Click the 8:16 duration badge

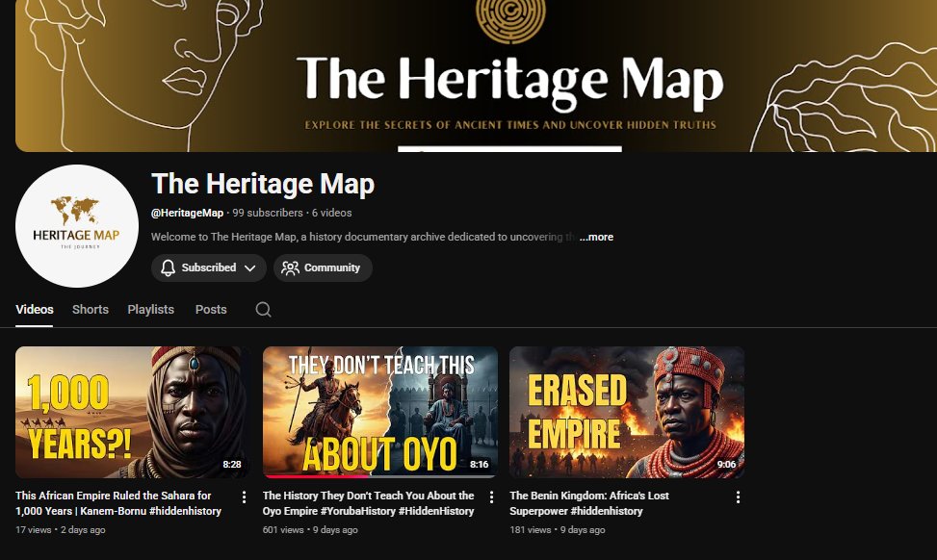pos(480,465)
